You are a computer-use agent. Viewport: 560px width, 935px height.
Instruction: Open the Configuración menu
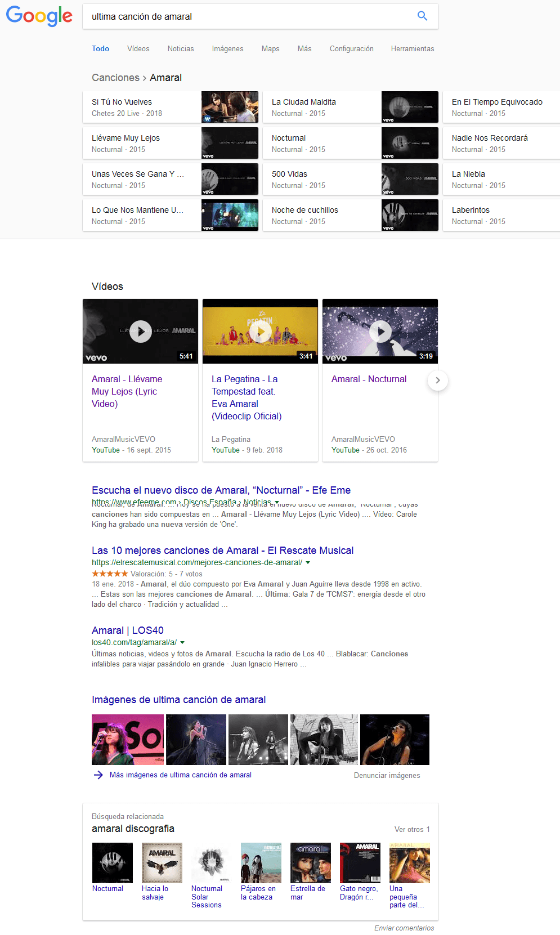tap(352, 48)
